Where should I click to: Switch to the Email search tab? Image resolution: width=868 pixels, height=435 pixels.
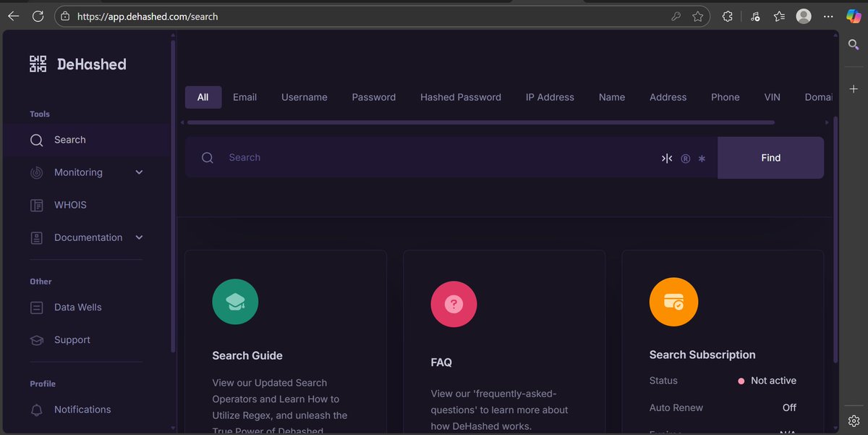click(x=244, y=96)
